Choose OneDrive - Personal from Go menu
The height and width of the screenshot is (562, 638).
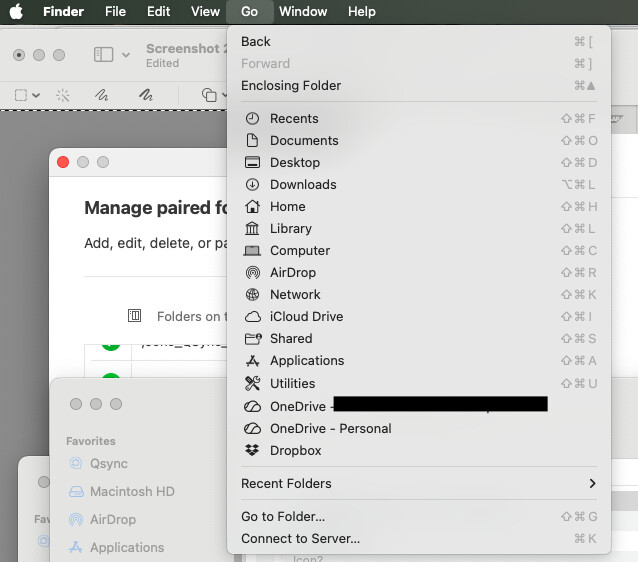330,429
